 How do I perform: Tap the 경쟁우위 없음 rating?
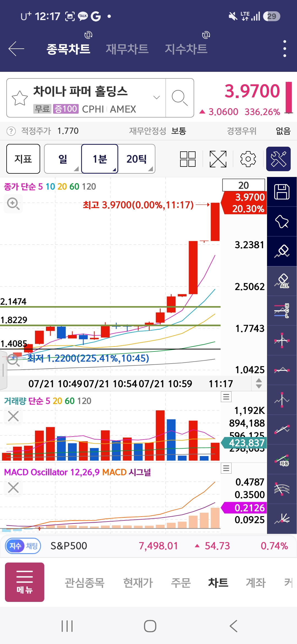pyautogui.click(x=259, y=131)
